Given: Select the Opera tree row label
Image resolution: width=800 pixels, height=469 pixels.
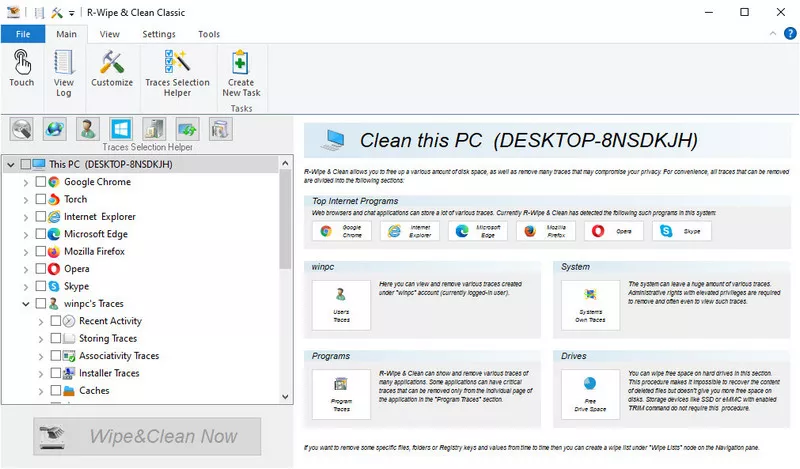Looking at the screenshot, I should point(77,268).
